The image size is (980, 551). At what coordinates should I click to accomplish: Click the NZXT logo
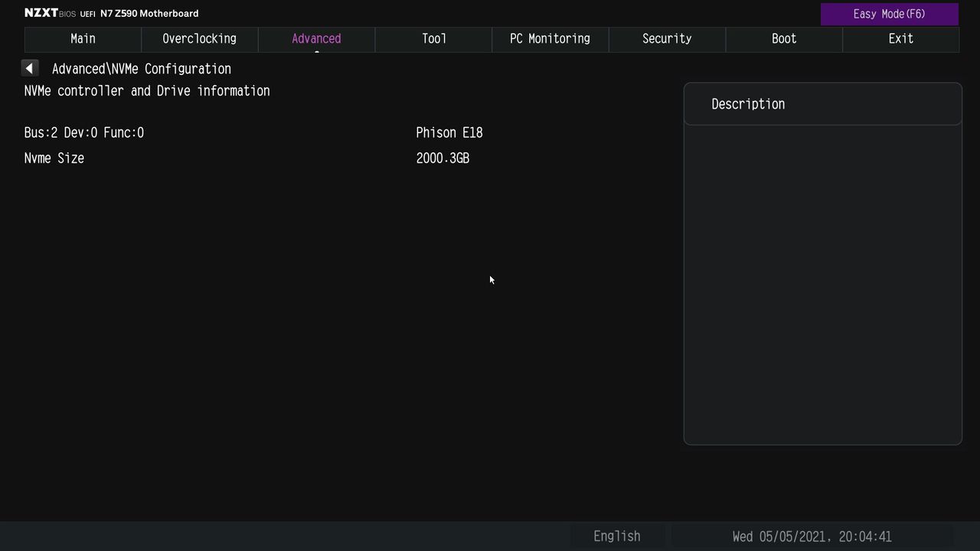click(x=41, y=13)
